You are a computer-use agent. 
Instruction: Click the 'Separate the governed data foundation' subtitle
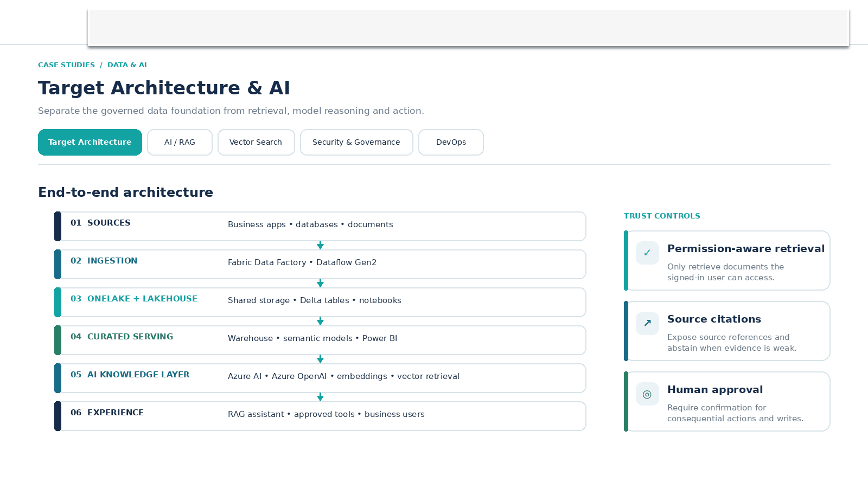(231, 111)
